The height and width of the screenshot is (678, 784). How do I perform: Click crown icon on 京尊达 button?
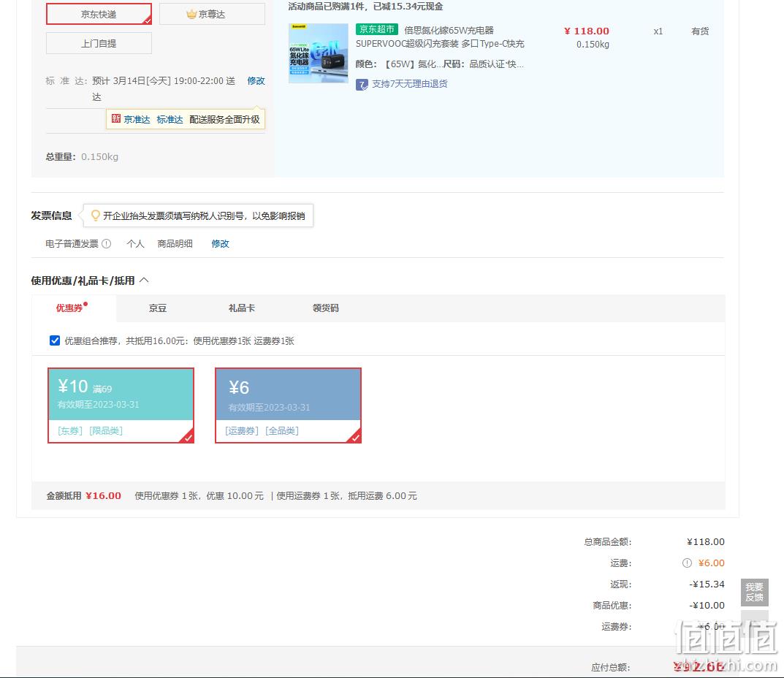coord(191,14)
